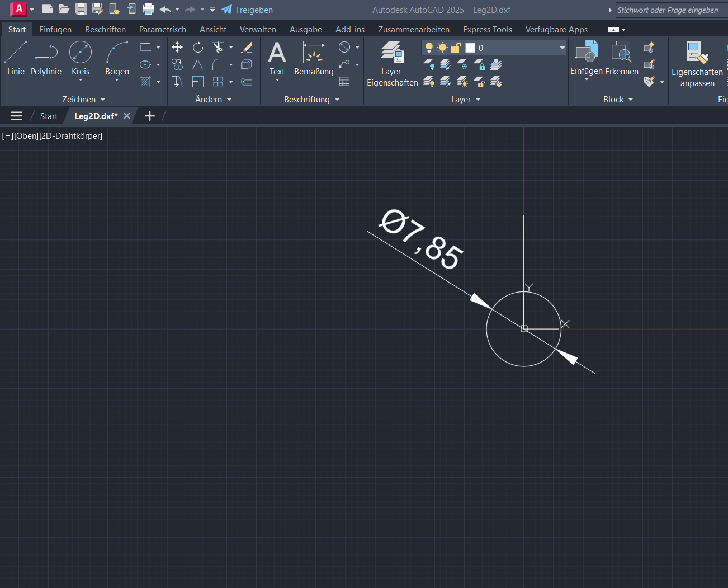Switch to the Beschriften ribbon tab
Image resolution: width=728 pixels, height=588 pixels.
click(105, 30)
